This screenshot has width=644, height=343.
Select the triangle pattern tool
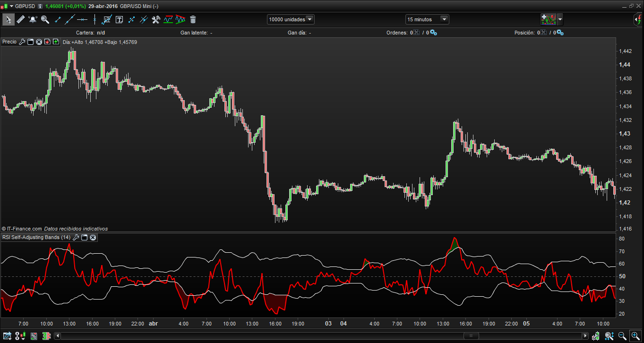tap(180, 19)
